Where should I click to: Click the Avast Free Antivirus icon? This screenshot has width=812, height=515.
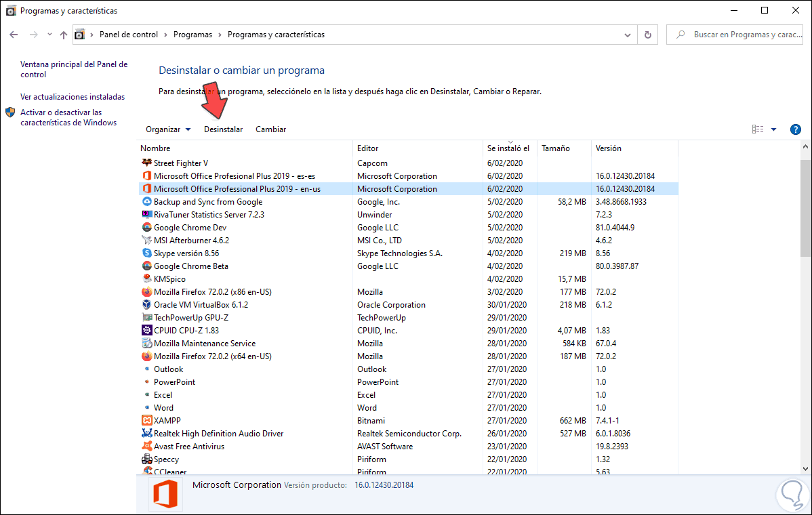click(146, 446)
